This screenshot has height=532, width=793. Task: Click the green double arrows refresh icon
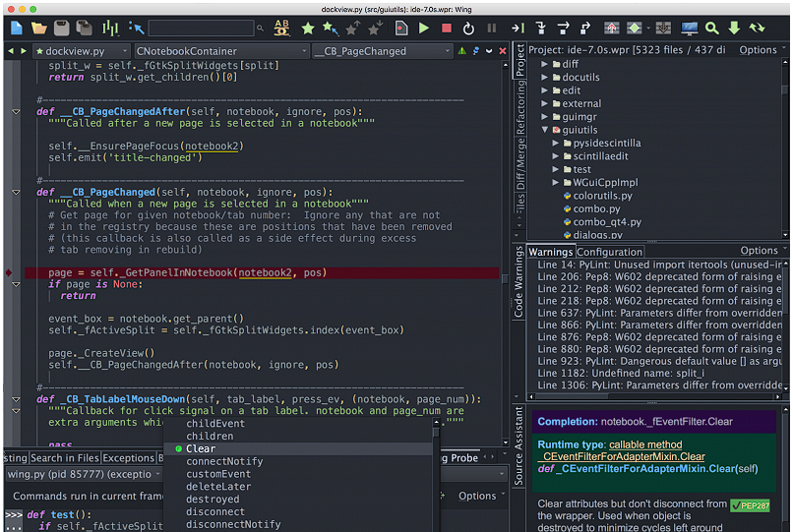[x=757, y=29]
